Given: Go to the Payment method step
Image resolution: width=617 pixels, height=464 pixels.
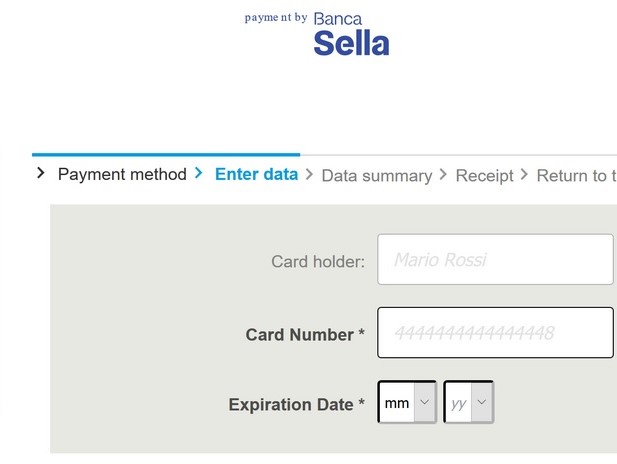Looking at the screenshot, I should tap(122, 174).
